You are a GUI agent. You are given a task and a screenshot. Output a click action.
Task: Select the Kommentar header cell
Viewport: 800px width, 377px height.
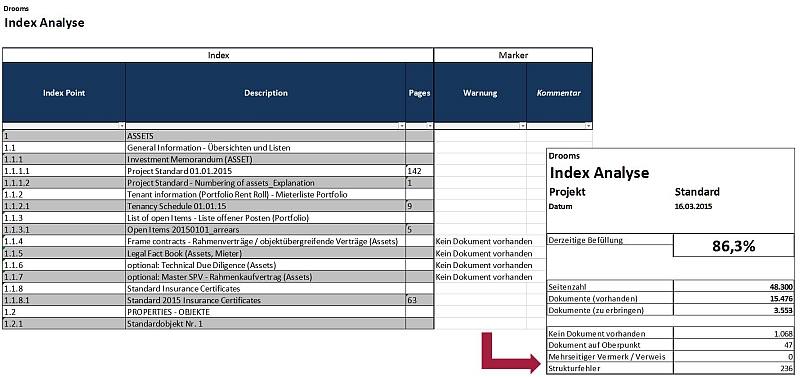click(x=559, y=93)
